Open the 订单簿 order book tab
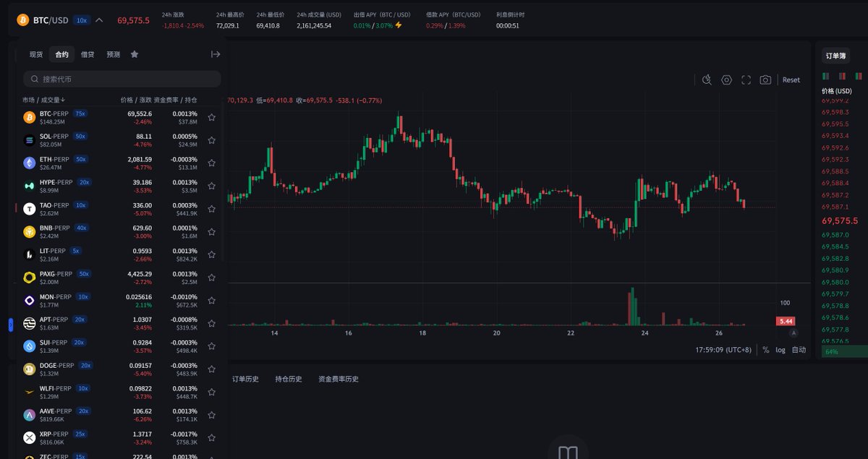This screenshot has height=459, width=868. click(x=836, y=56)
